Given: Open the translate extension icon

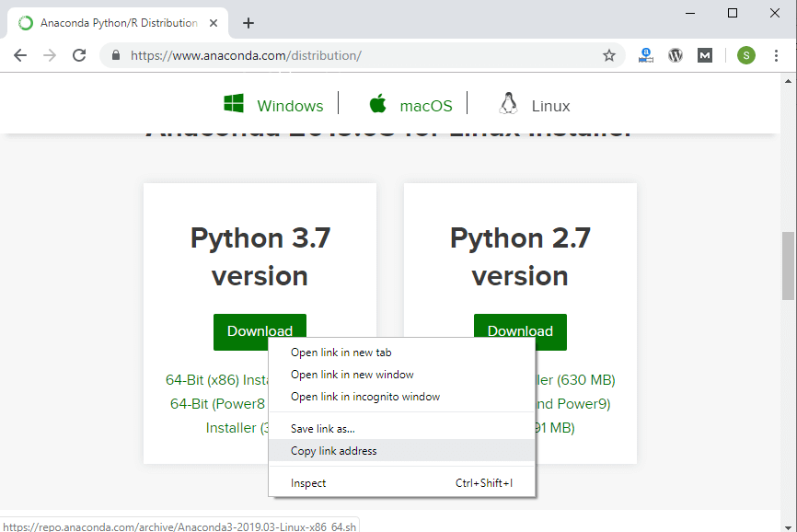Looking at the screenshot, I should coord(646,55).
